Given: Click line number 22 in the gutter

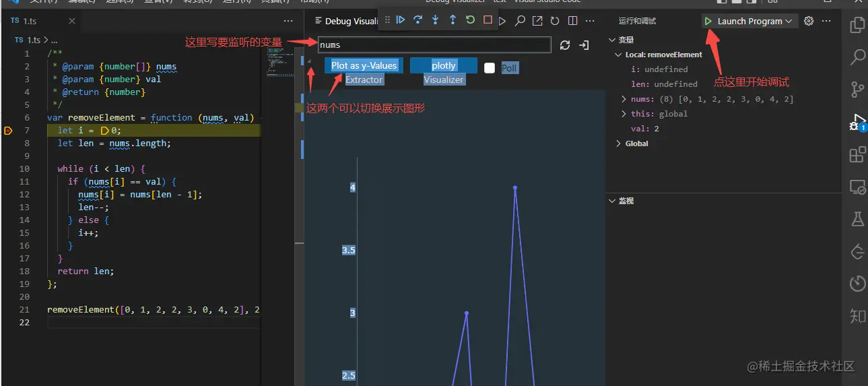Looking at the screenshot, I should [x=25, y=323].
